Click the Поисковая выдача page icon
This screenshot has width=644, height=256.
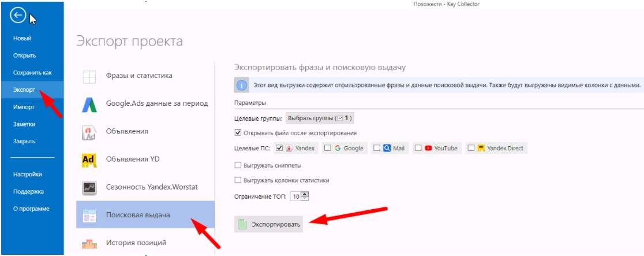(x=89, y=216)
